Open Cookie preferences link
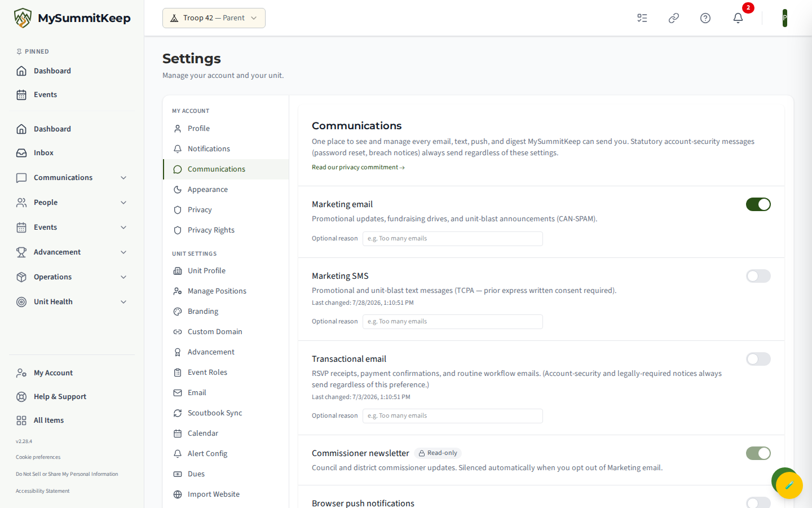This screenshot has height=508, width=812. pyautogui.click(x=38, y=457)
